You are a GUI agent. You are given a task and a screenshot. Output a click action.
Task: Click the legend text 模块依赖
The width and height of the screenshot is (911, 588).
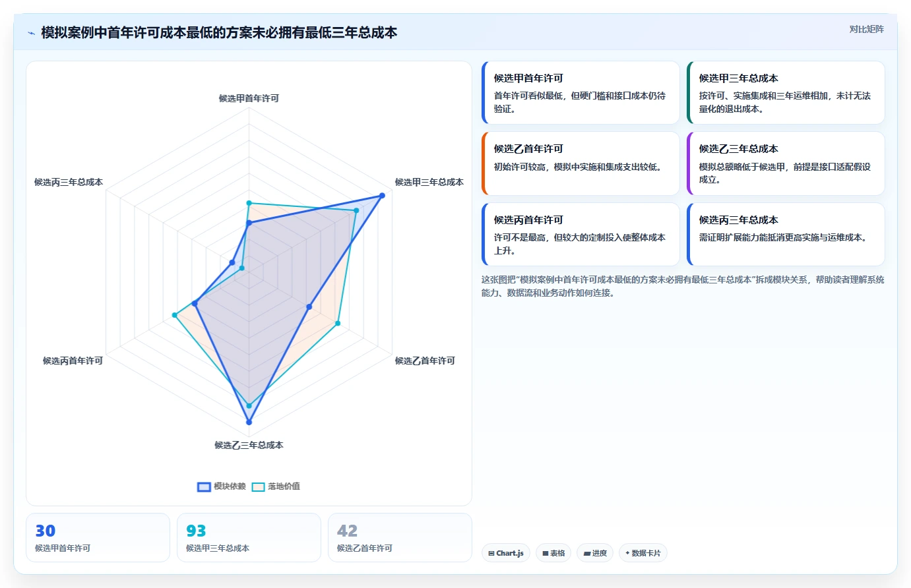[x=230, y=486]
